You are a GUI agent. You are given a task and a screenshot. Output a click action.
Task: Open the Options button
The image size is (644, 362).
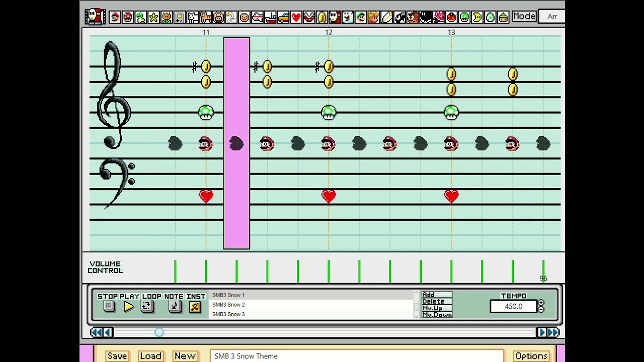[531, 356]
